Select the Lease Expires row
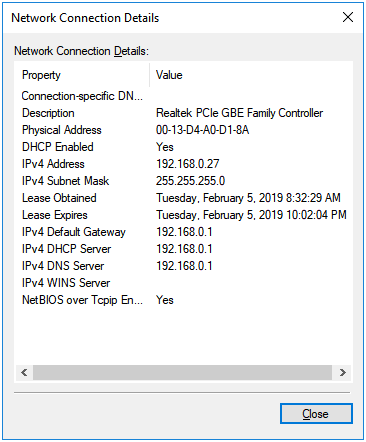Image resolution: width=366 pixels, height=442 pixels. [183, 215]
